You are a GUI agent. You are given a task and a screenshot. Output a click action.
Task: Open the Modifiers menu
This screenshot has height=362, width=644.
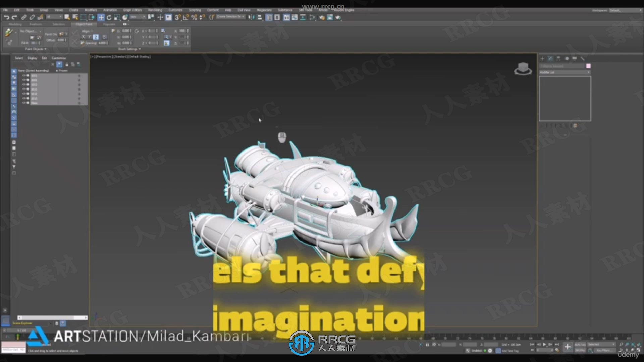point(91,10)
